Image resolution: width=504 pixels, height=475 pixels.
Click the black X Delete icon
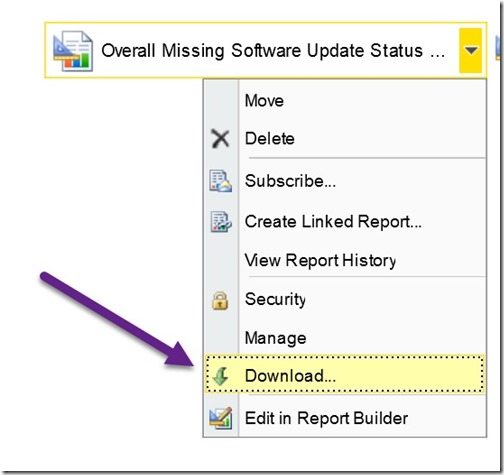point(220,139)
